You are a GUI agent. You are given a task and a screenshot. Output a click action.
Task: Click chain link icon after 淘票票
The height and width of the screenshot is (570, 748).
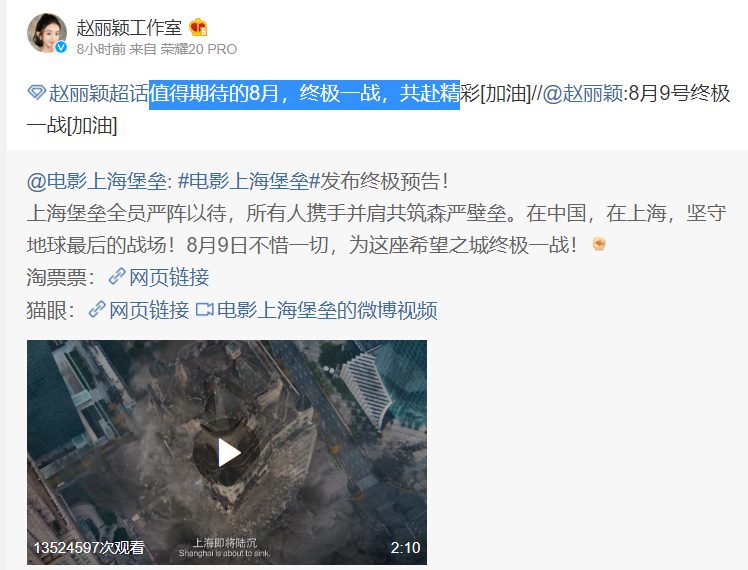click(x=117, y=277)
